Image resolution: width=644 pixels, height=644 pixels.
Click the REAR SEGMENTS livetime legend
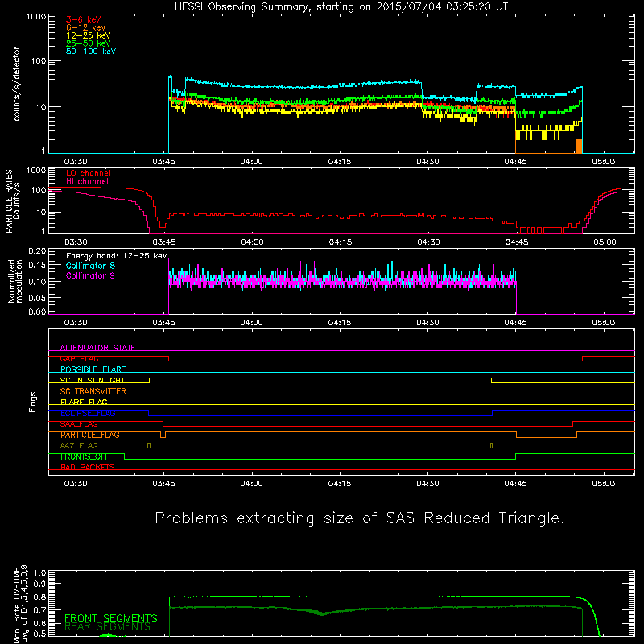pos(108,627)
